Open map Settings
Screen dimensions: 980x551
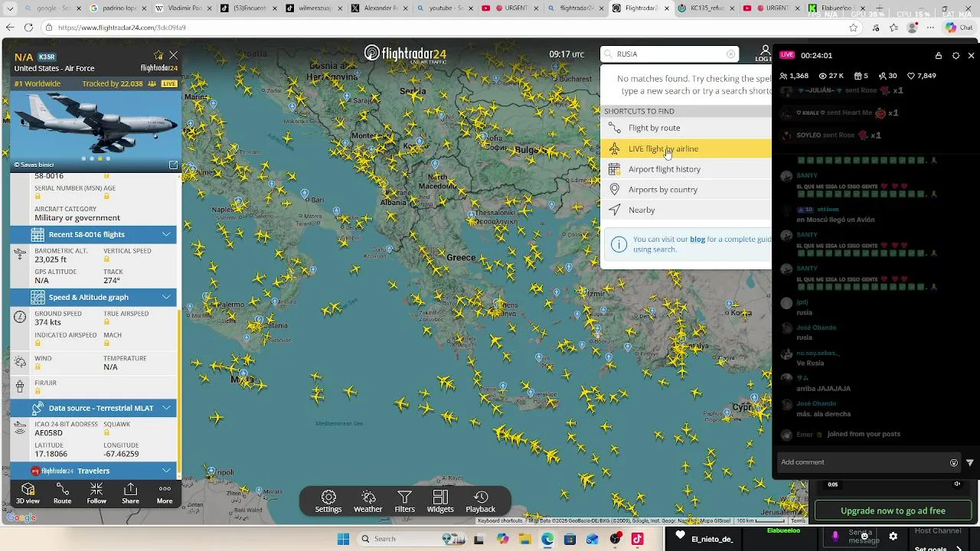[328, 502]
